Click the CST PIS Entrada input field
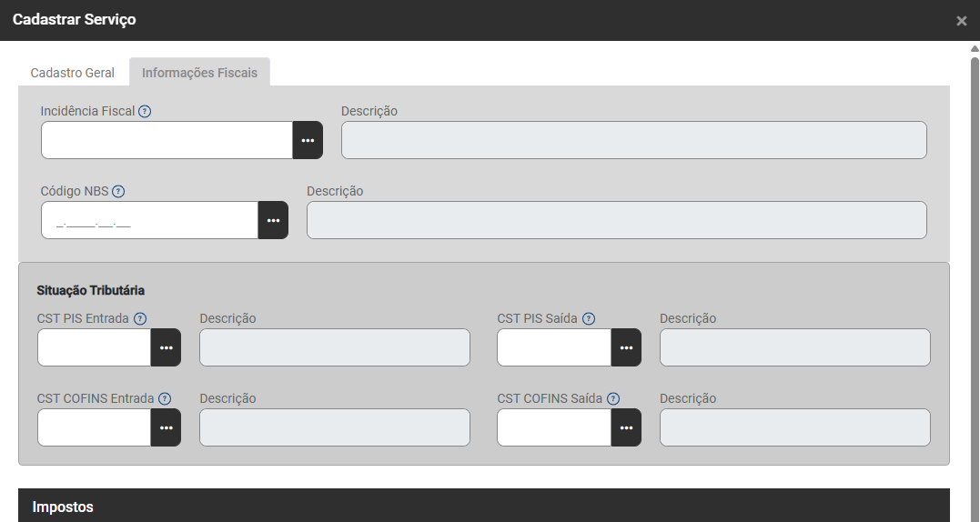980x522 pixels. 94,347
